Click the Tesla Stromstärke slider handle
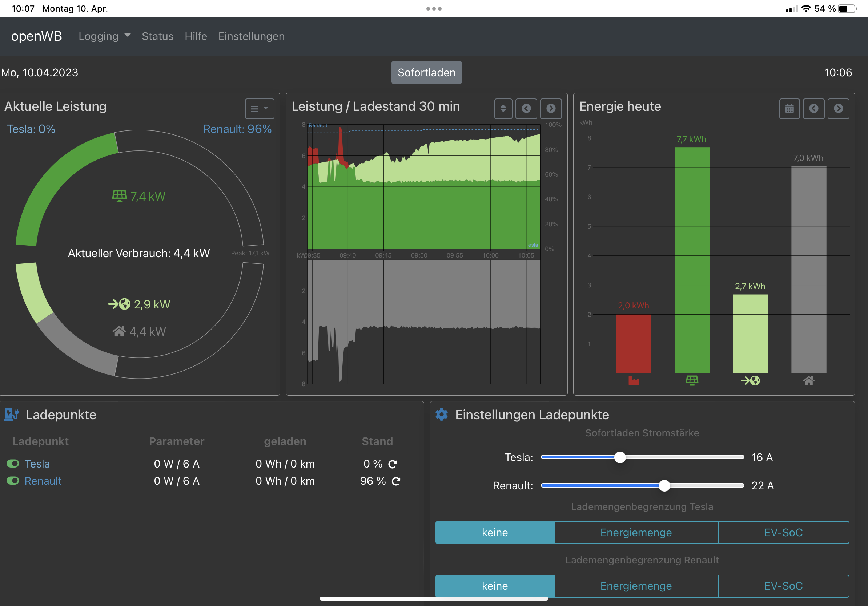 [620, 457]
